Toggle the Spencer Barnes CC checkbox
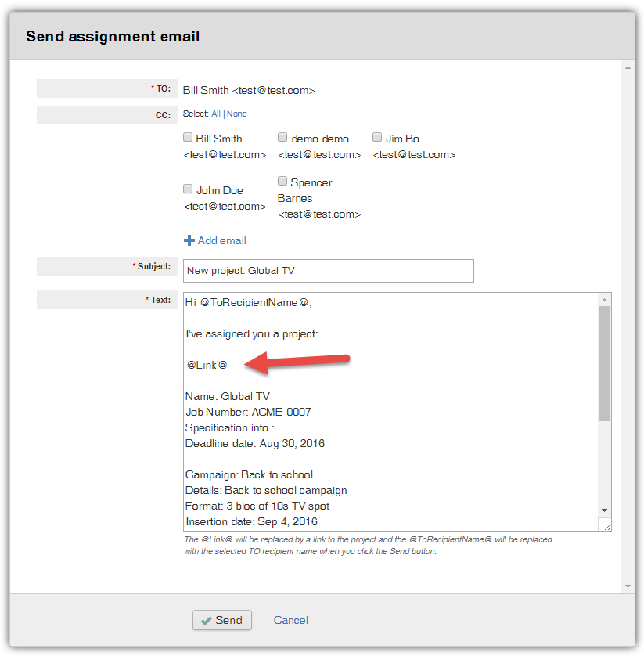Image resolution: width=644 pixels, height=656 pixels. (x=282, y=182)
